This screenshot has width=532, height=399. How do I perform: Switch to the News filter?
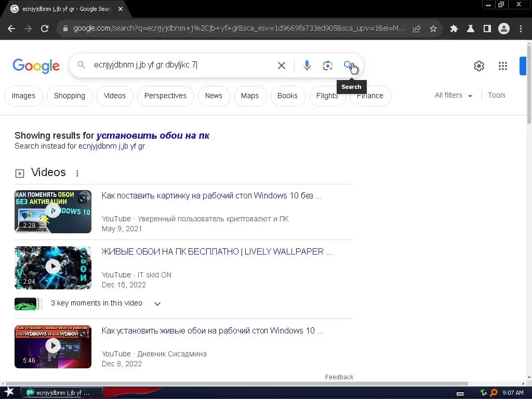[214, 96]
